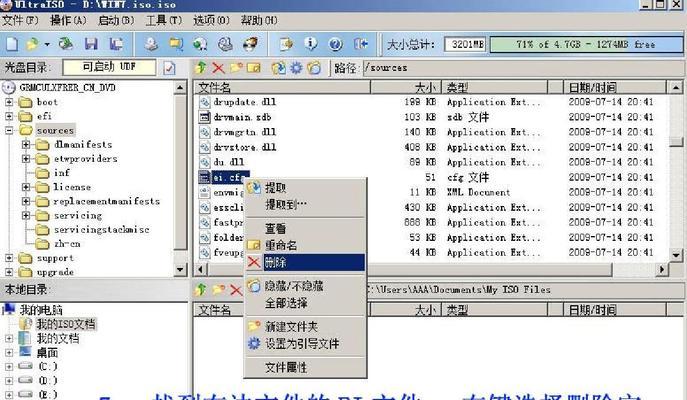Image resolution: width=687 pixels, height=400 pixels.
Task: Click the boot properties icon beside 可启动 UDF
Action: tap(169, 68)
